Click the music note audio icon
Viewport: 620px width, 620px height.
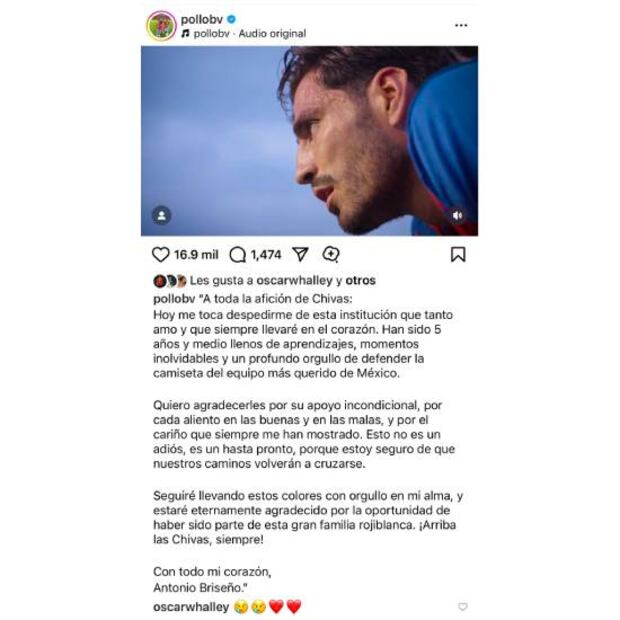tap(185, 34)
